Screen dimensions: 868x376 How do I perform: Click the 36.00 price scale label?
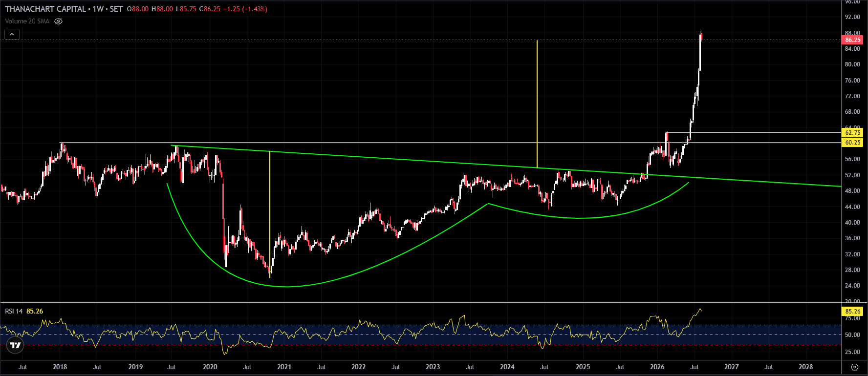tap(852, 238)
